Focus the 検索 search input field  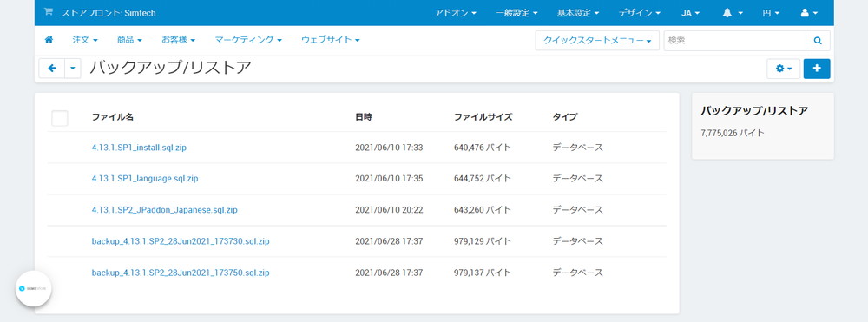tap(734, 41)
